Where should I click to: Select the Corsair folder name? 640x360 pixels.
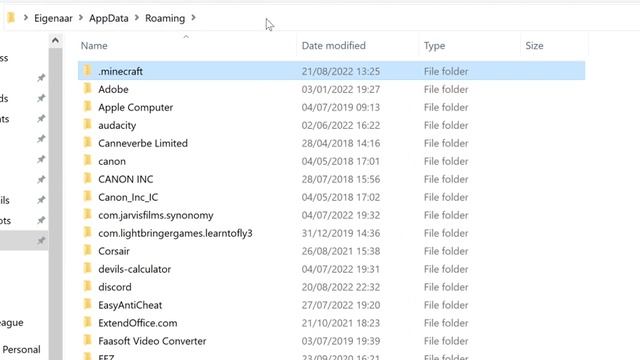[x=114, y=251]
